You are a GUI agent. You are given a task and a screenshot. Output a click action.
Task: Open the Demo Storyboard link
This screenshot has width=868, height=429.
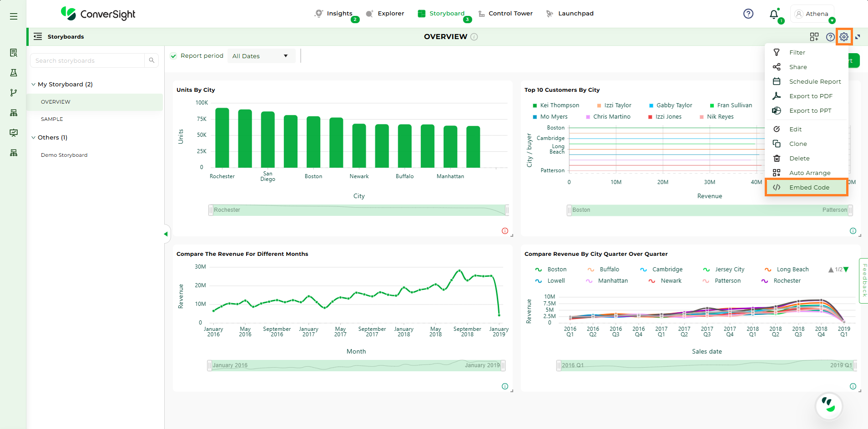(64, 155)
